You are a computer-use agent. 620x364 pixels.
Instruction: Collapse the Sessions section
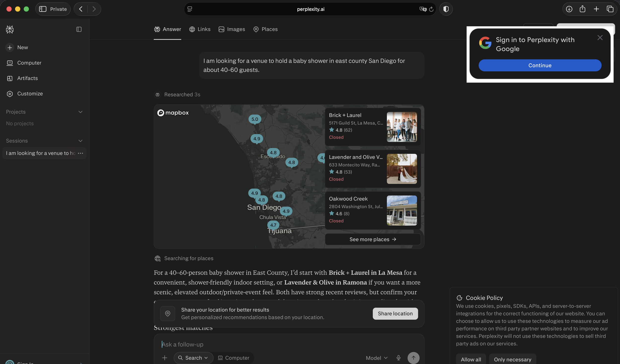[80, 140]
